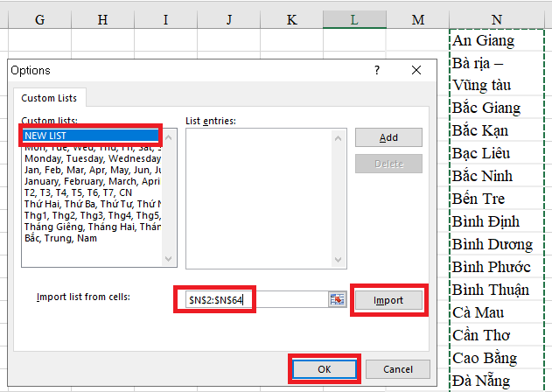The image size is (552, 392).
Task: Click the cell containing Bình Phước
Action: tap(497, 266)
